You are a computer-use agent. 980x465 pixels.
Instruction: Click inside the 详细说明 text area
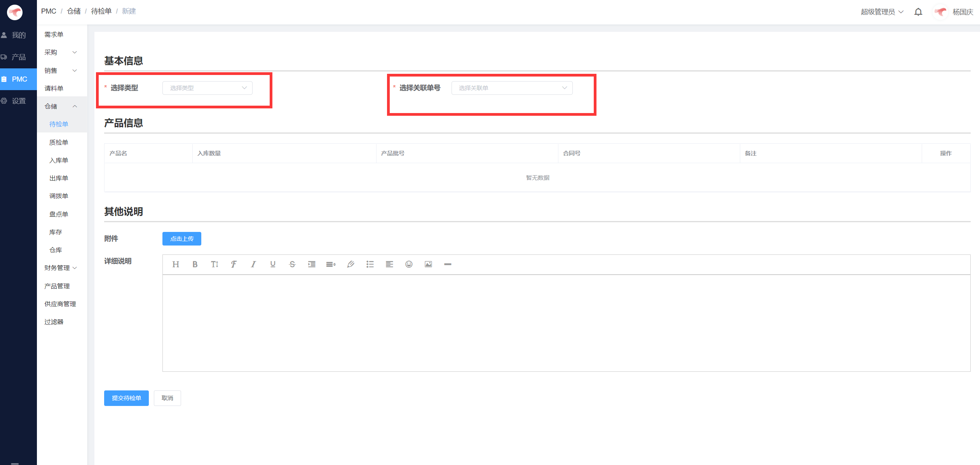566,322
